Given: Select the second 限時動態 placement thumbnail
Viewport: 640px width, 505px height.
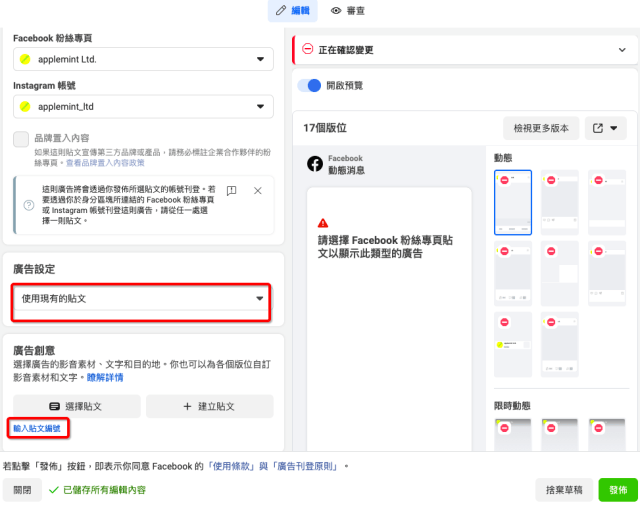Looking at the screenshot, I should pyautogui.click(x=560, y=435).
